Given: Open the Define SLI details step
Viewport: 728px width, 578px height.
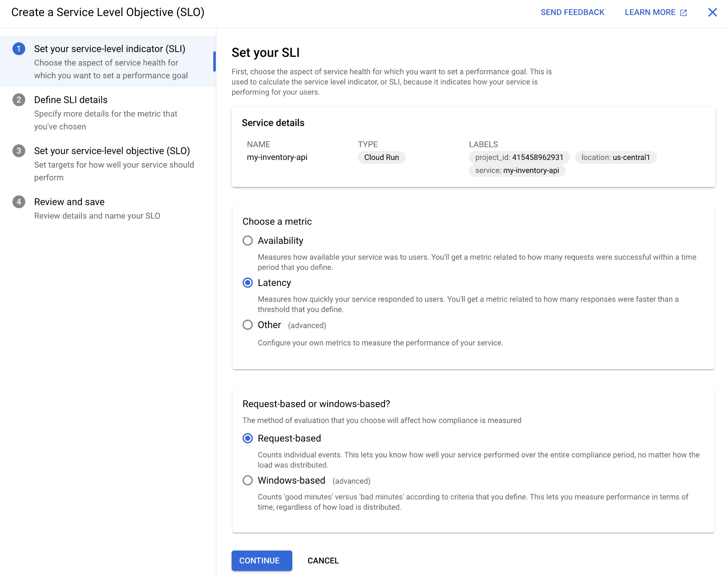Looking at the screenshot, I should pos(71,100).
